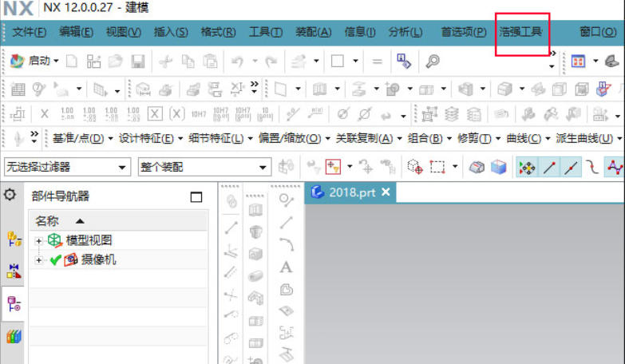
Task: Click the 启动 start button
Action: (34, 61)
